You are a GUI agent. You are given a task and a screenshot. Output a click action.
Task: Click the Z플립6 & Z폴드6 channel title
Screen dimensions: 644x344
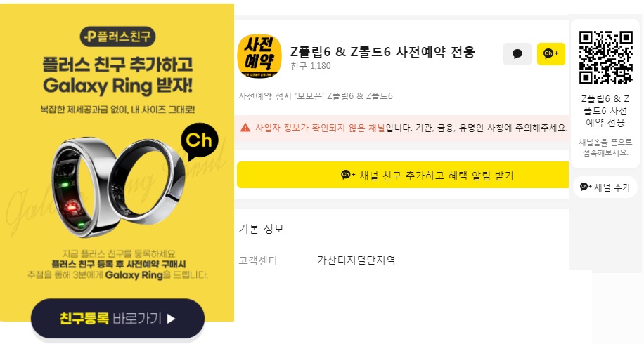382,52
